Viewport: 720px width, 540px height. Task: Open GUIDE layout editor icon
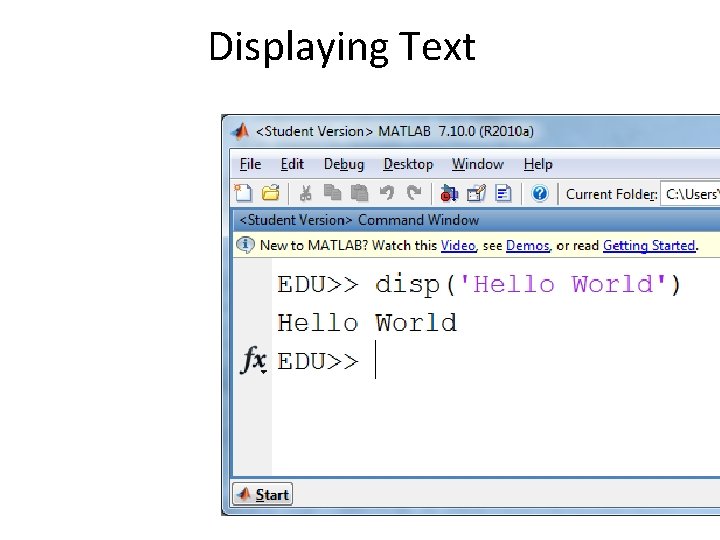(476, 193)
